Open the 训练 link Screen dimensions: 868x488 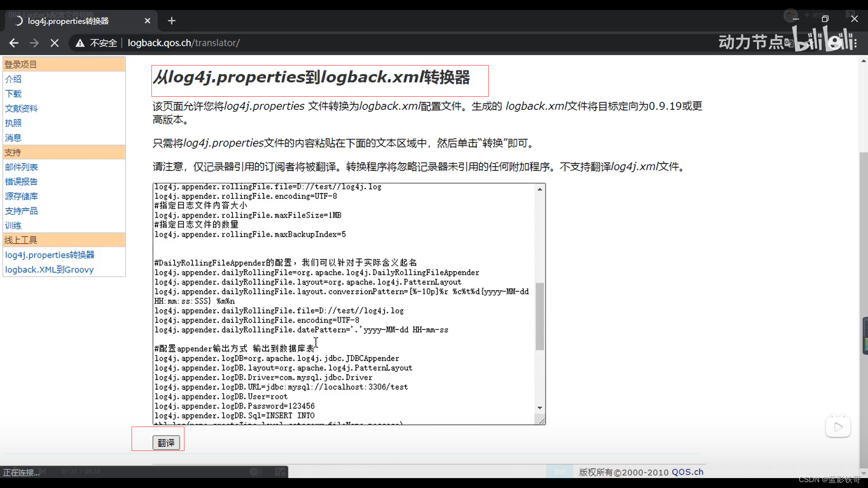pos(13,225)
